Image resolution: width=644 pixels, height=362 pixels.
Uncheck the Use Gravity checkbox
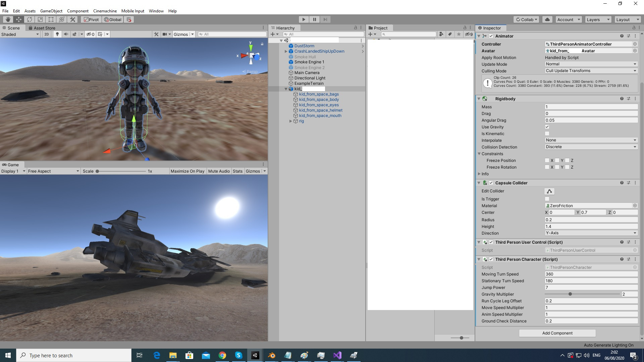tap(547, 127)
